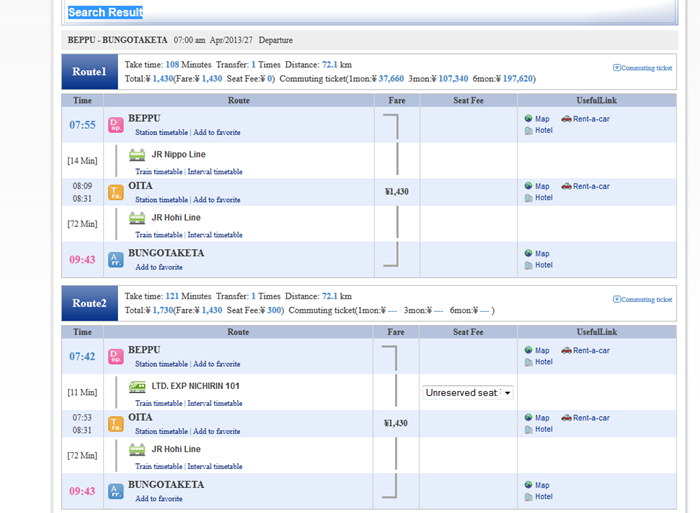The image size is (700, 513).
Task: Click the highlighted Search Result heading
Action: point(105,13)
